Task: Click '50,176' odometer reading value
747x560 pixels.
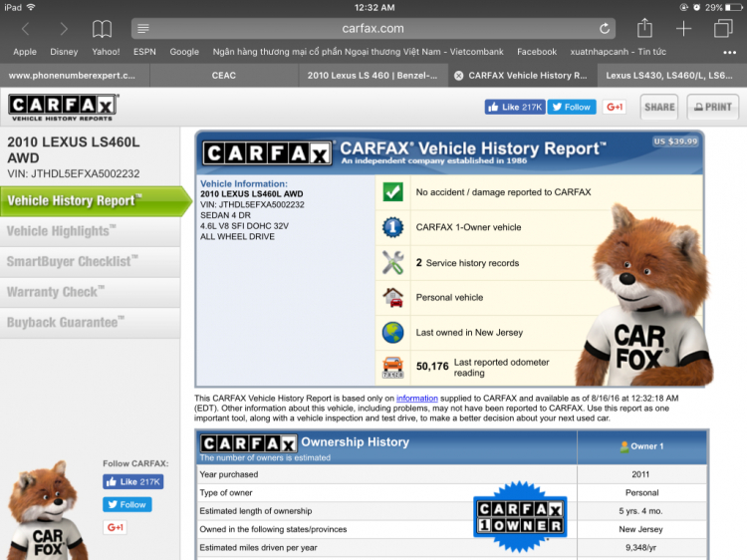Action: (x=432, y=367)
